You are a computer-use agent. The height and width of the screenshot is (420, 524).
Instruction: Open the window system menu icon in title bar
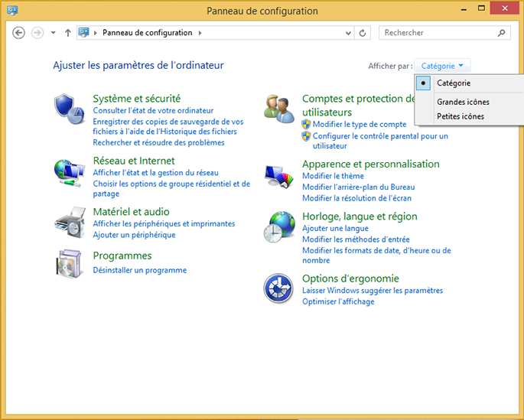point(12,11)
